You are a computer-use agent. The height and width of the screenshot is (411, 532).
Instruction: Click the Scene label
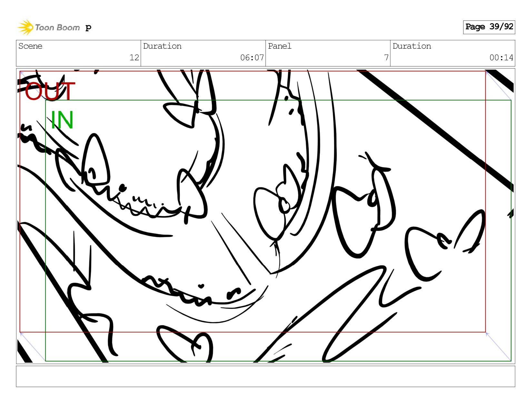coord(30,46)
